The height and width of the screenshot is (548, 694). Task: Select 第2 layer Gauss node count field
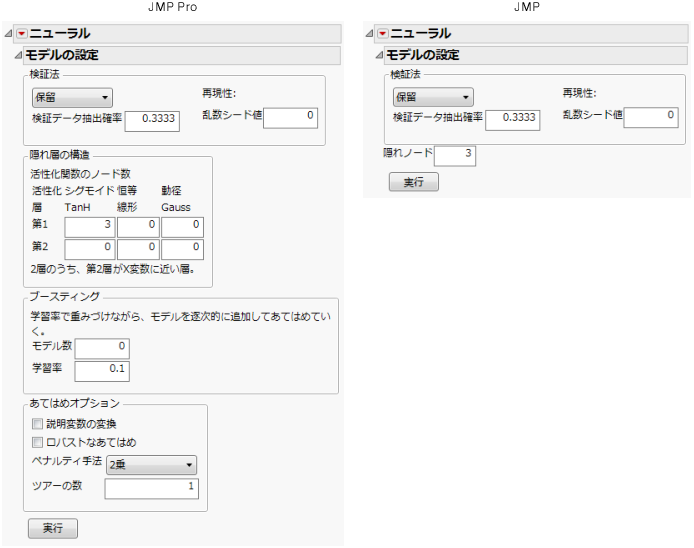point(182,249)
